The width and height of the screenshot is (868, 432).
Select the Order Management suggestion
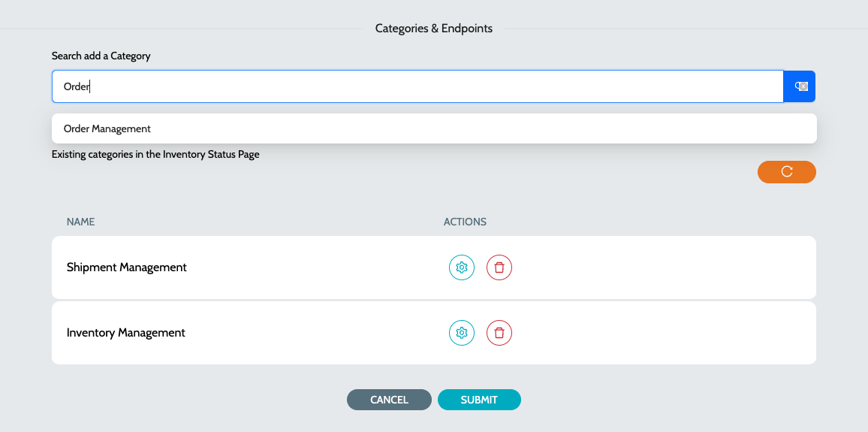[434, 128]
